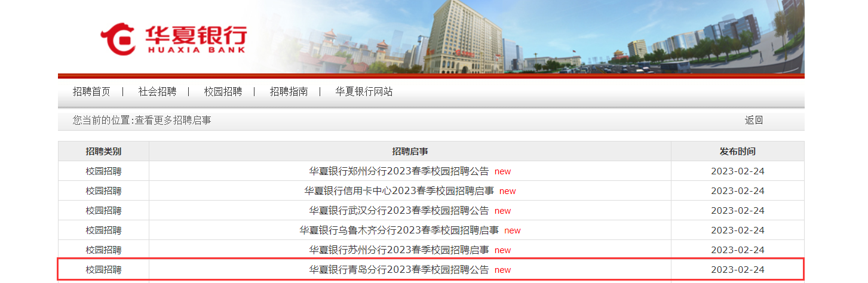This screenshot has height=283, width=868.
Task: Open 华夏银行青岛分行2023春季校园招聘公告
Action: point(398,270)
